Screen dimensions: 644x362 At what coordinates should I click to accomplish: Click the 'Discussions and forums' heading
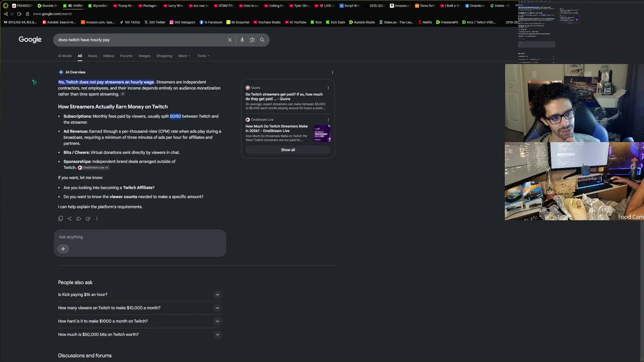85,355
